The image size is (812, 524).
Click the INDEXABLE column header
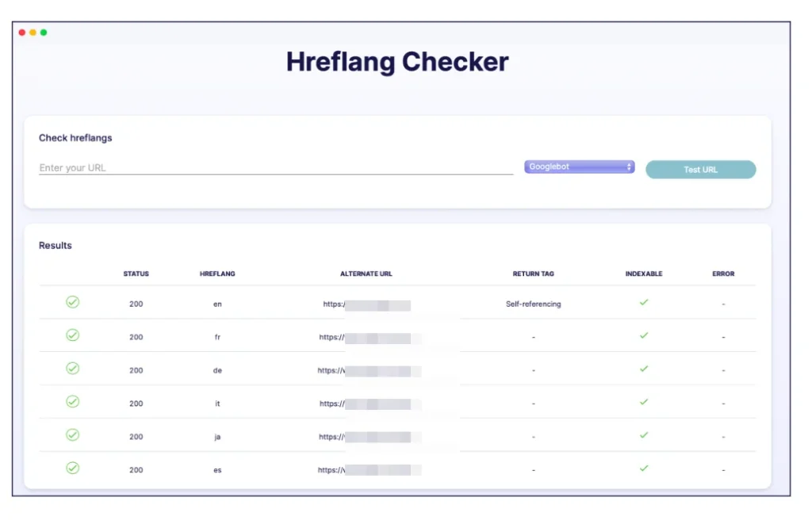coord(644,273)
